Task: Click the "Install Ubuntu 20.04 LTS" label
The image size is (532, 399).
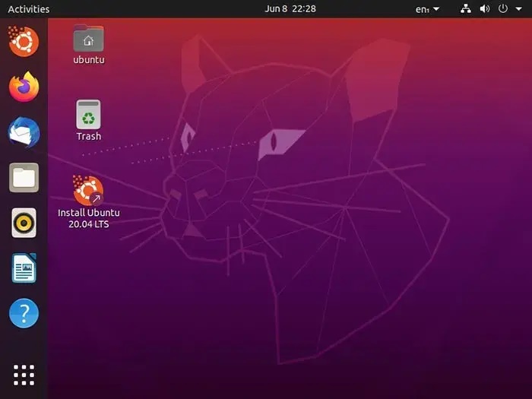Action: click(x=89, y=219)
